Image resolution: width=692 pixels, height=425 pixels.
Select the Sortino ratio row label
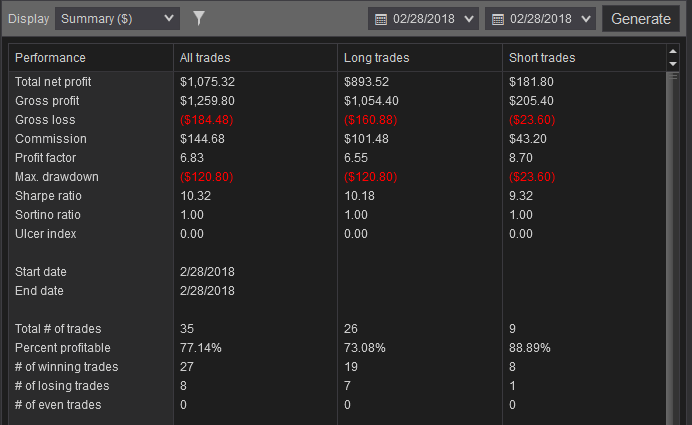point(48,214)
